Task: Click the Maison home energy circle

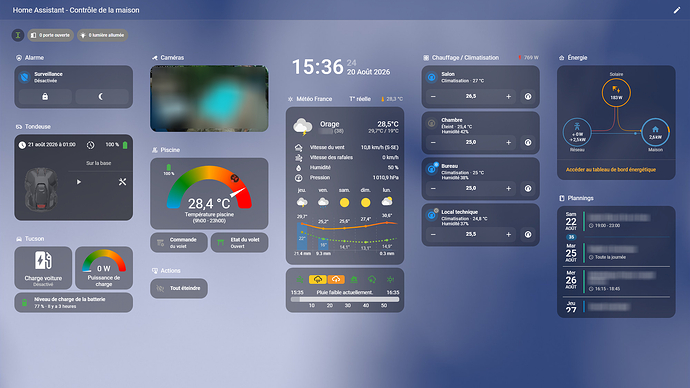Action: click(655, 132)
